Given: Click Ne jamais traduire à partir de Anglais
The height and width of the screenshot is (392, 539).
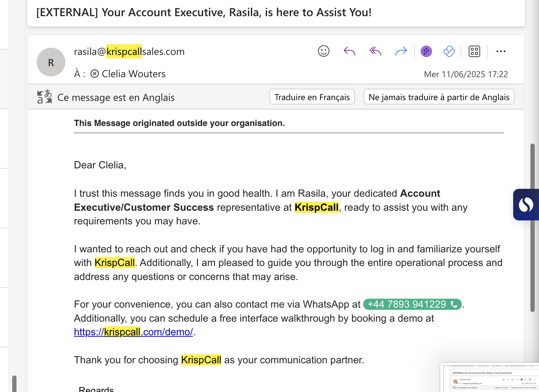Looking at the screenshot, I should (x=439, y=97).
